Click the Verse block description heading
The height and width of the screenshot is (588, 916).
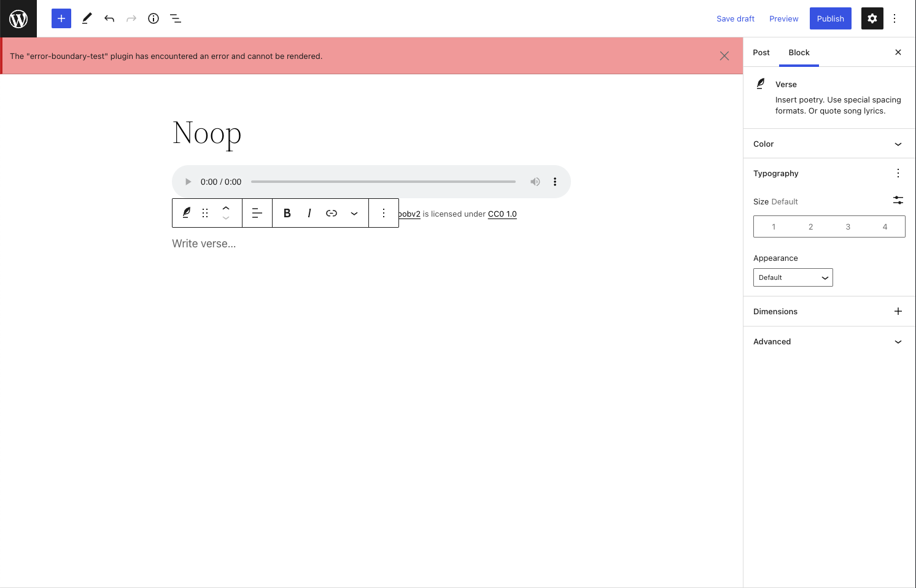click(x=786, y=85)
